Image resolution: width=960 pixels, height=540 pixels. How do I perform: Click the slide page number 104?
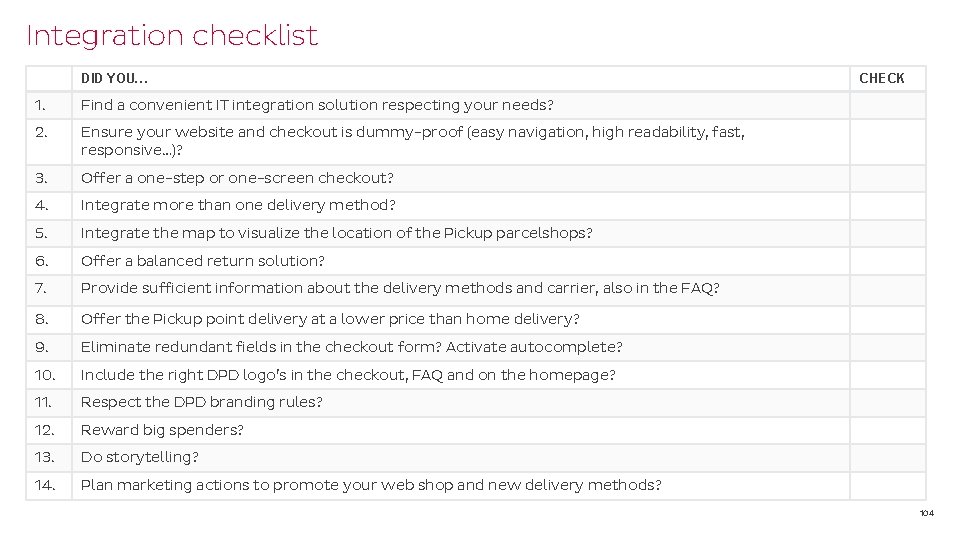[x=926, y=513]
